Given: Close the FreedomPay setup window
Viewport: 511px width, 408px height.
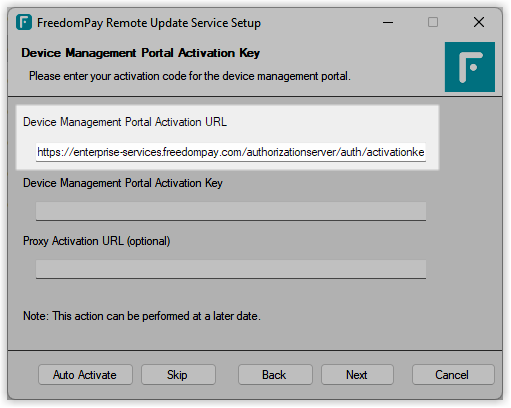Looking at the screenshot, I should coord(479,23).
